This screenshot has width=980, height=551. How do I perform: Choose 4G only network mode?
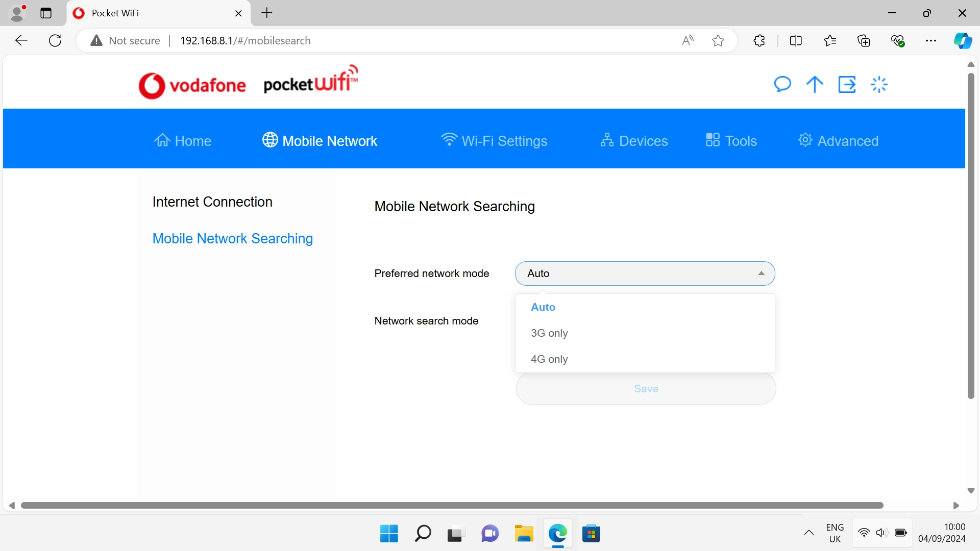click(x=549, y=359)
